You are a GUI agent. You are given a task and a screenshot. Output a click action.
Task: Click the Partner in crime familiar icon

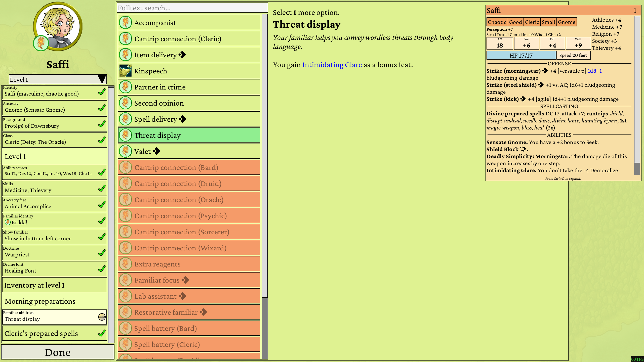point(125,87)
